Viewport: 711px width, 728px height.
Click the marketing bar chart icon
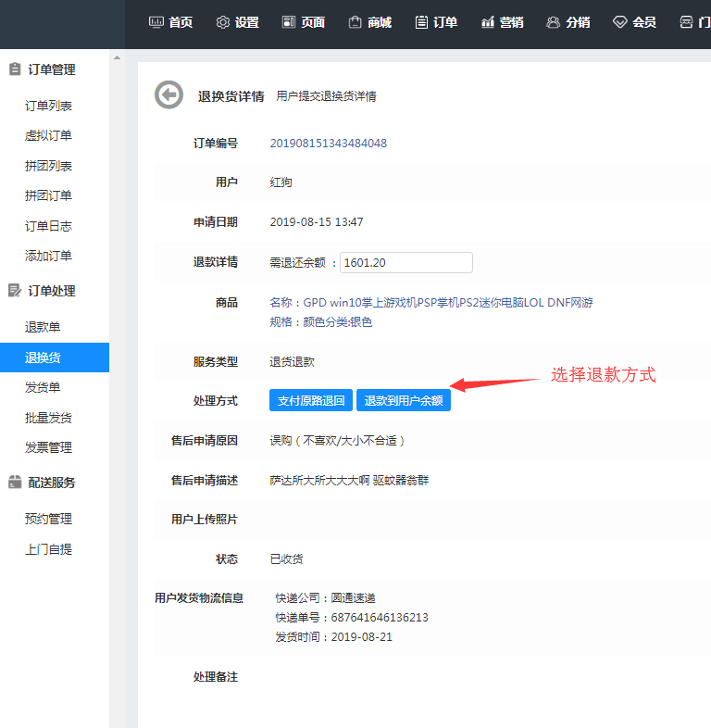coord(487,22)
